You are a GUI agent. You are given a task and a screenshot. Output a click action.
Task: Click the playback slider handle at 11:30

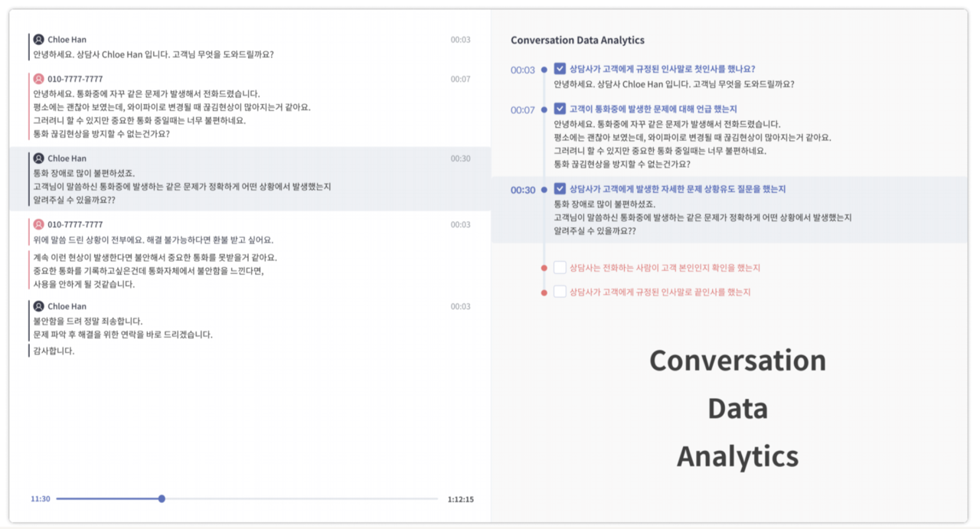[x=162, y=499]
